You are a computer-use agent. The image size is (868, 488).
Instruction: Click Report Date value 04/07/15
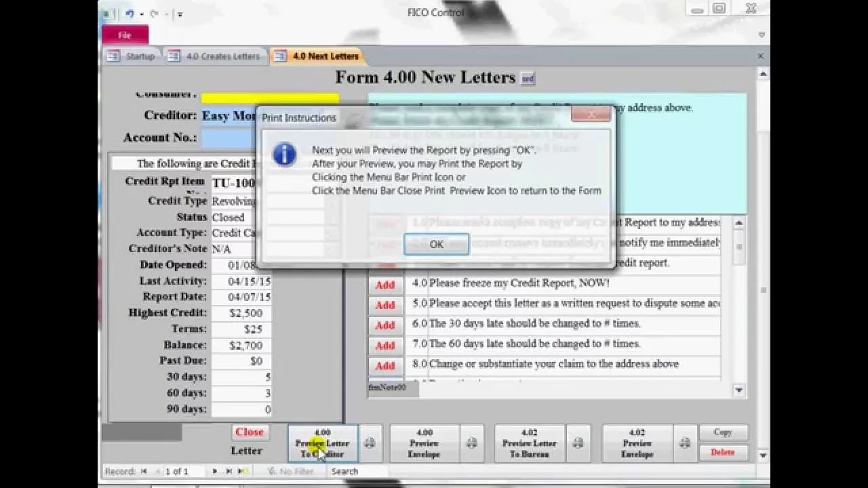[x=241, y=297]
